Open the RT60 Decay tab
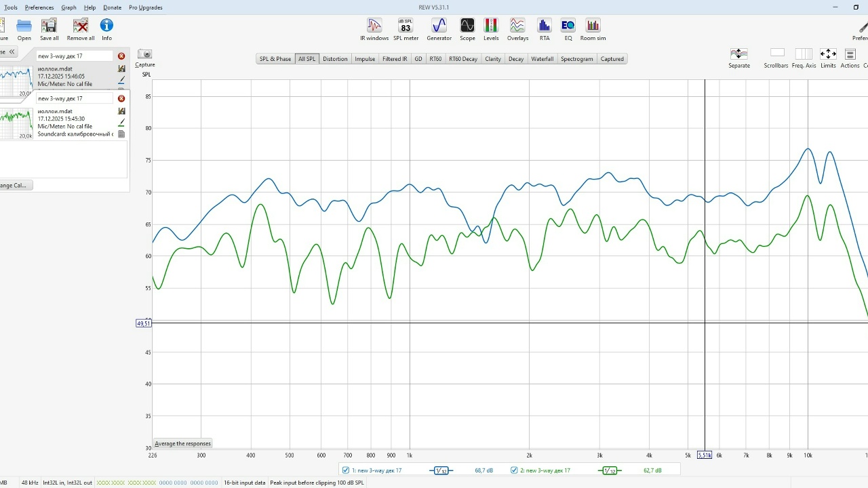 [463, 59]
